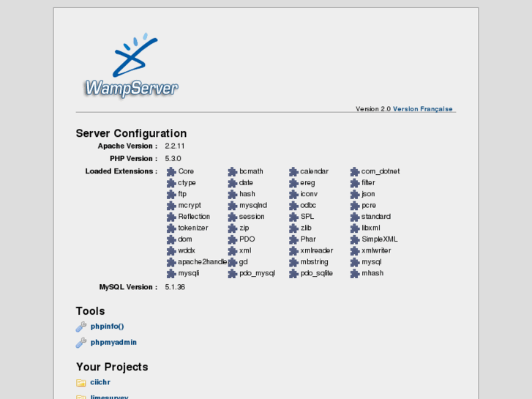Click the puzzle icon beside standard
532x399 pixels.
click(355, 217)
